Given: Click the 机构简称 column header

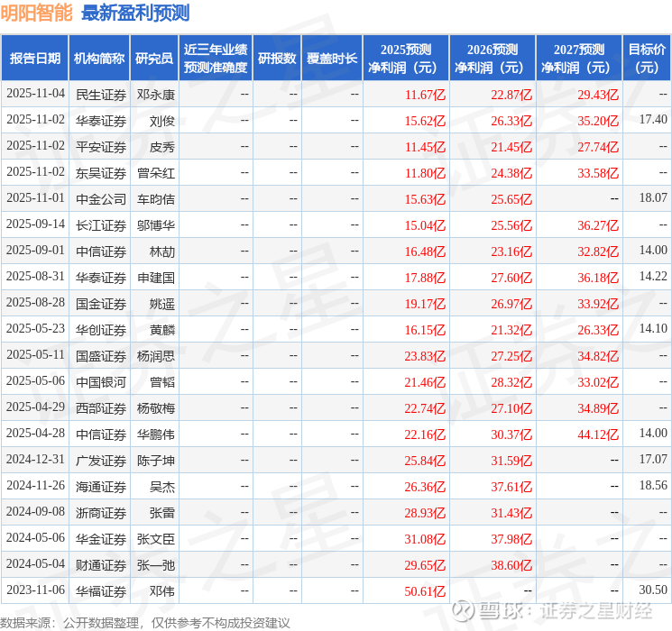Looking at the screenshot, I should [99, 59].
